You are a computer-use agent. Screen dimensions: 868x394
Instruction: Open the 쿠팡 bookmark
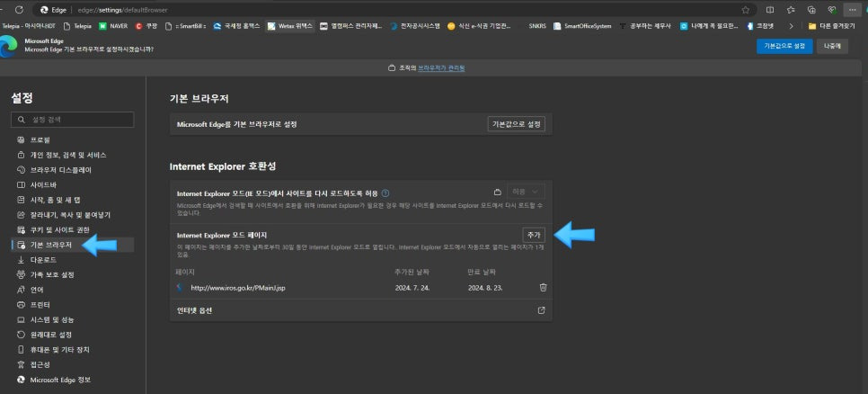(x=146, y=25)
